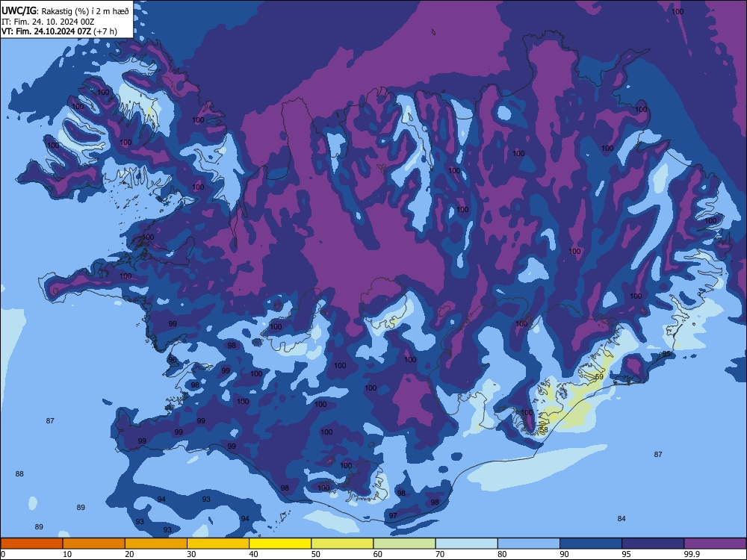Click the '88' value over the western ocean
This screenshot has height=560, width=747.
tap(19, 474)
